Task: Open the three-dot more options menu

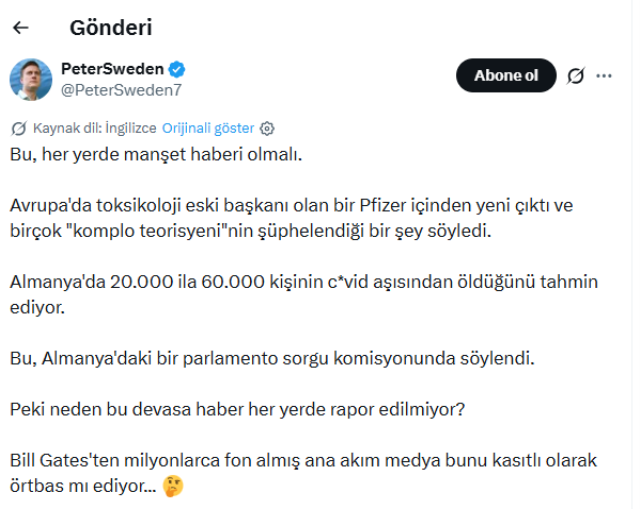Action: coord(605,76)
